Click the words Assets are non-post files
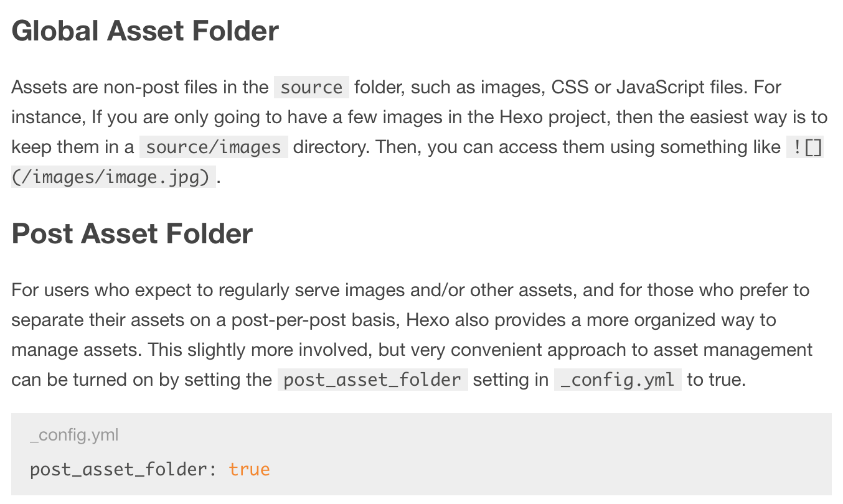Image resolution: width=843 pixels, height=504 pixels. pos(116,87)
